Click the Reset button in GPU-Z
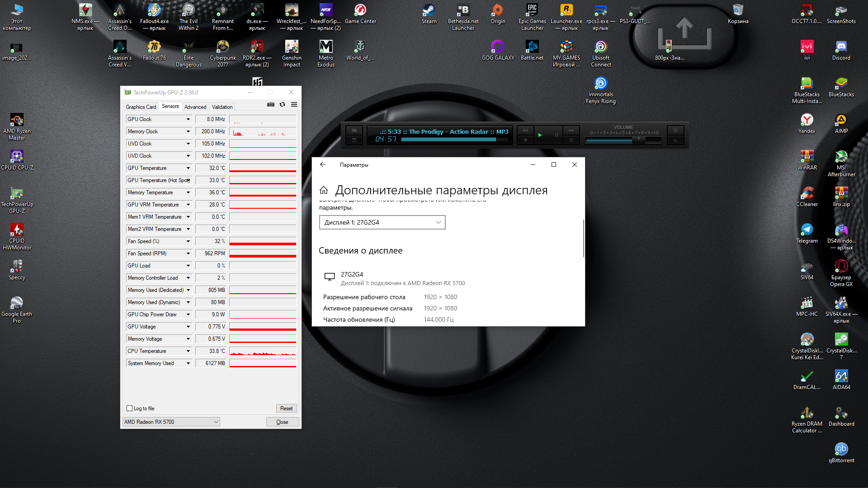The height and width of the screenshot is (488, 868). [x=286, y=408]
